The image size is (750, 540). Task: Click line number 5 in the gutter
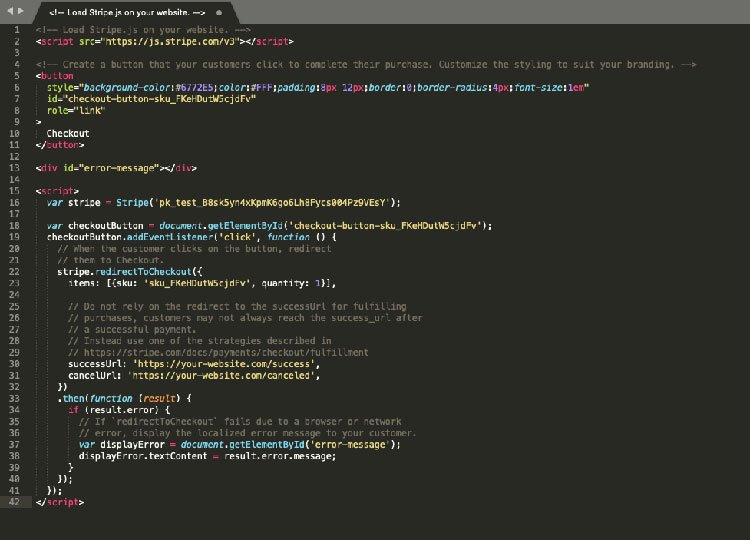pos(17,76)
